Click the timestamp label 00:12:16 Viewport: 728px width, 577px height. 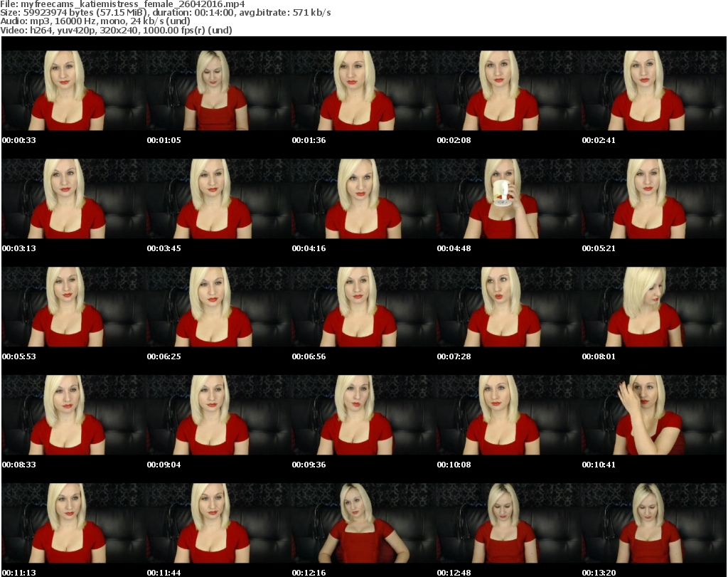click(309, 572)
